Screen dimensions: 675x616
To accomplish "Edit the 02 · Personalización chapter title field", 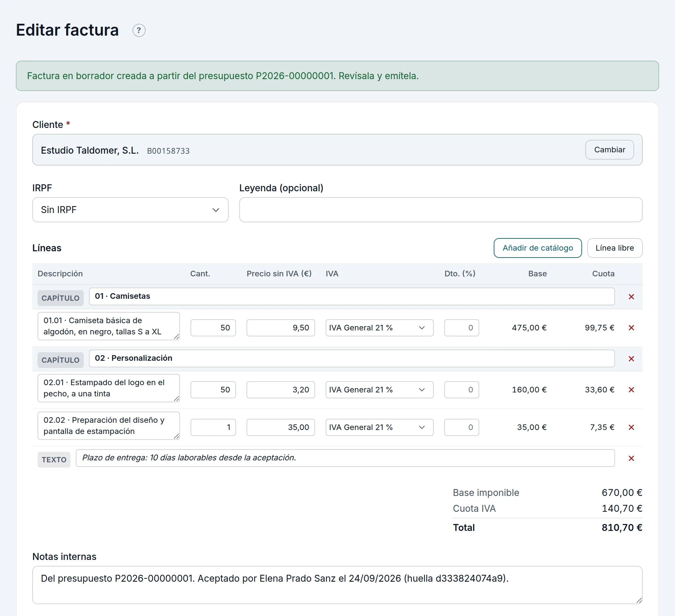I will tap(352, 358).
